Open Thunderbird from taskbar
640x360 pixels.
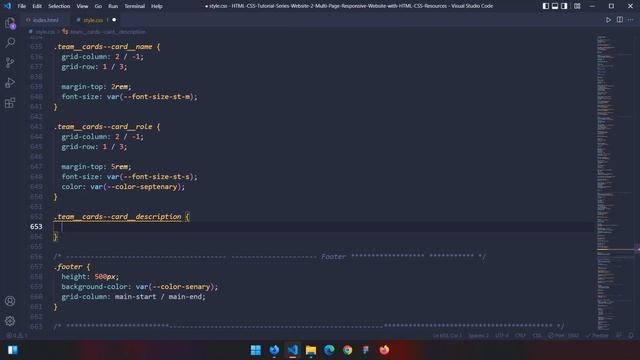(274, 350)
